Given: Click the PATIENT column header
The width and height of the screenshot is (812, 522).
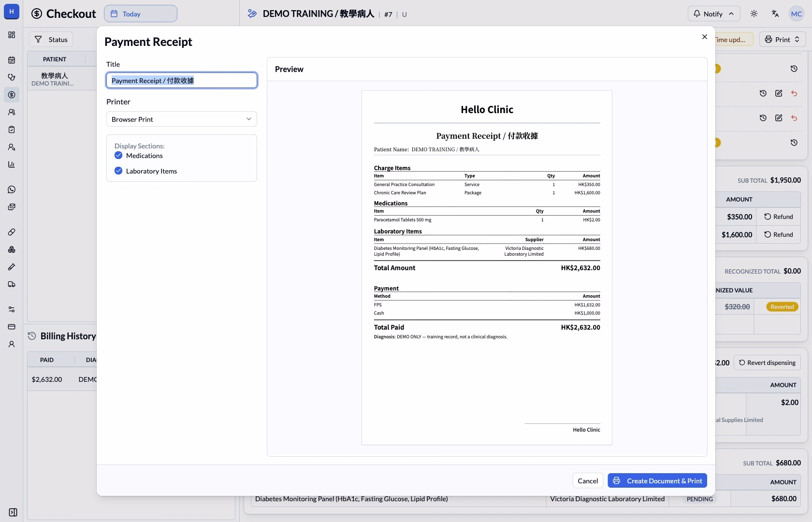Looking at the screenshot, I should pyautogui.click(x=55, y=59).
